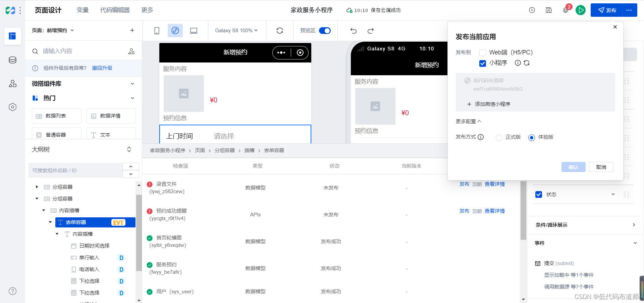644x303 pixels.
Task: Uncheck the 状态 checkbox
Action: point(539,194)
